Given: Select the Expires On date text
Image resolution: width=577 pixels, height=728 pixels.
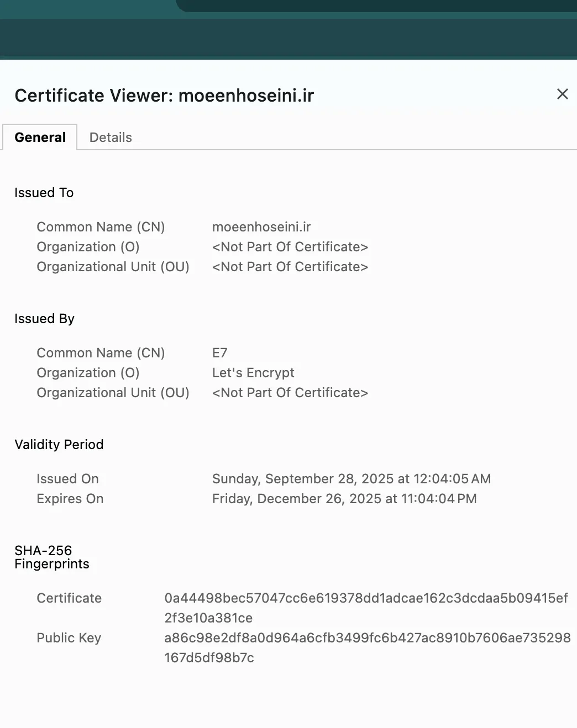Looking at the screenshot, I should coord(344,498).
